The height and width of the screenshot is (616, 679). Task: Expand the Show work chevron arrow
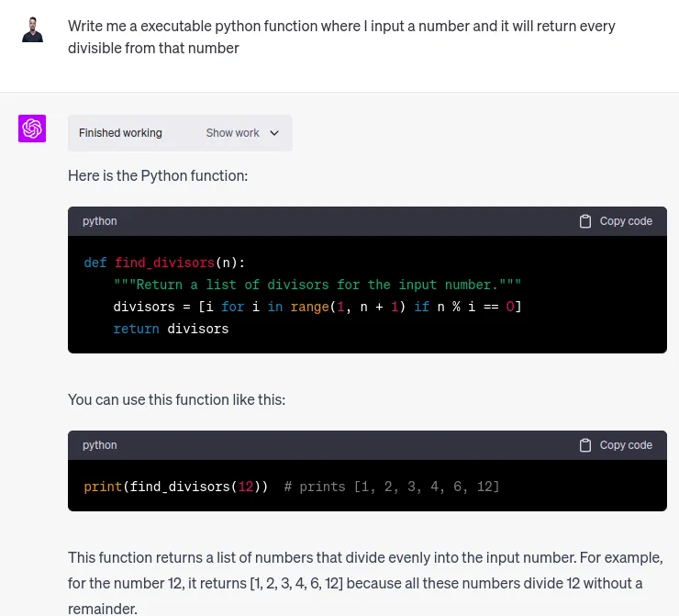(274, 133)
